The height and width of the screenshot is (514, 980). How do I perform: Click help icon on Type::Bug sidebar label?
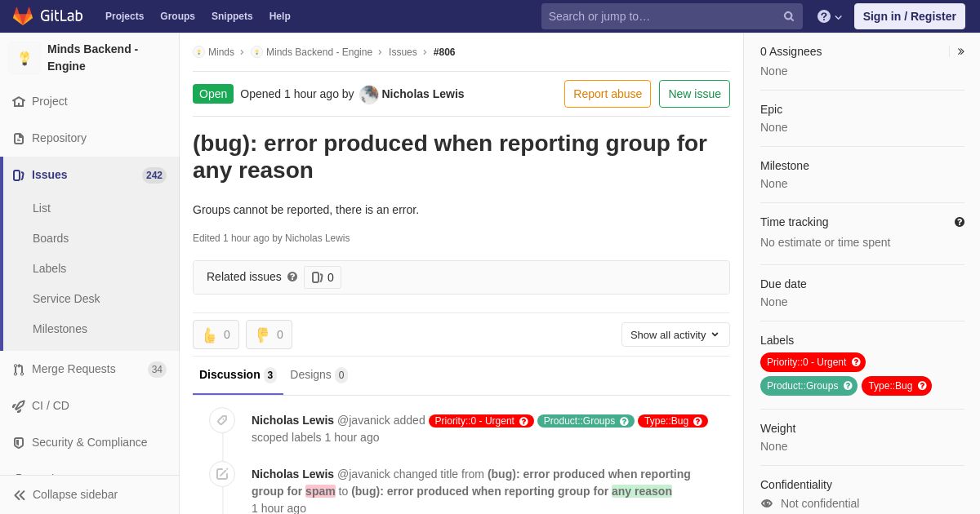[x=922, y=386]
